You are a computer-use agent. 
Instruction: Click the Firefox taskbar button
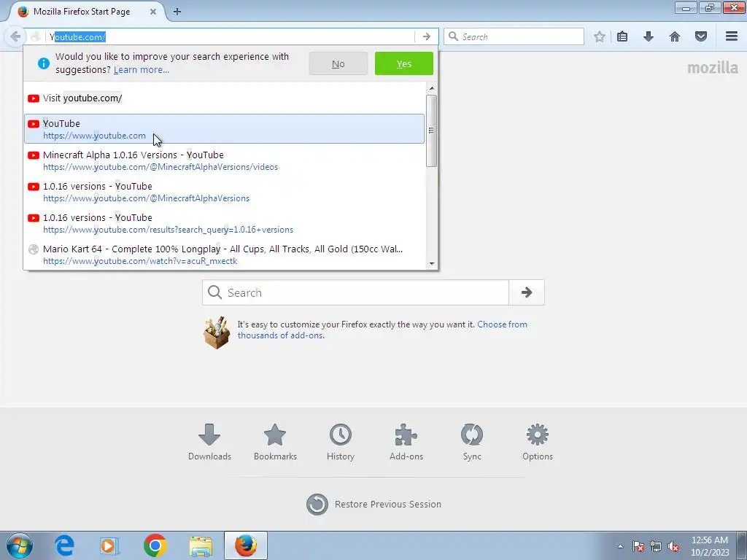click(246, 545)
